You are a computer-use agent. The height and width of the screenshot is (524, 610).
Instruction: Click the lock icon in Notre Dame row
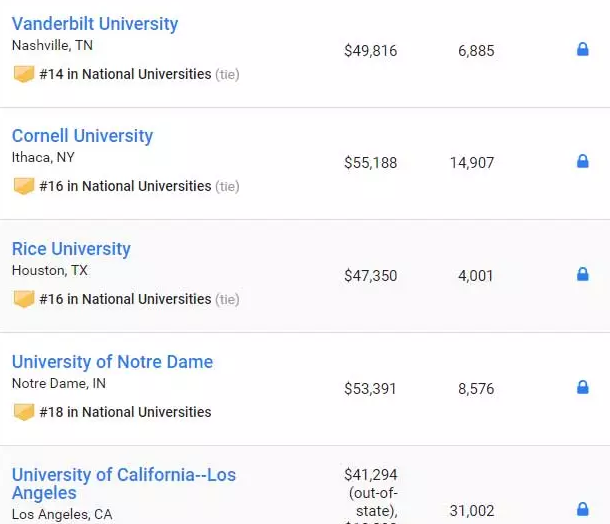click(x=583, y=387)
